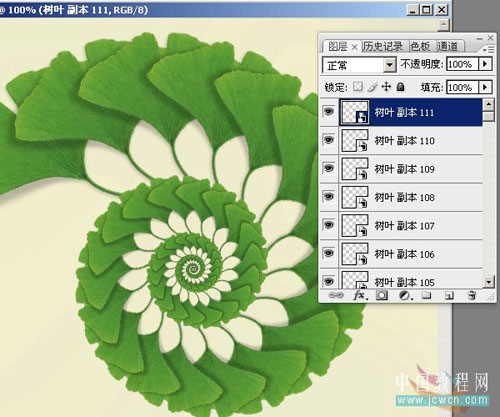Click layers panel scroll down arrow
The width and height of the screenshot is (500, 417).
(488, 282)
